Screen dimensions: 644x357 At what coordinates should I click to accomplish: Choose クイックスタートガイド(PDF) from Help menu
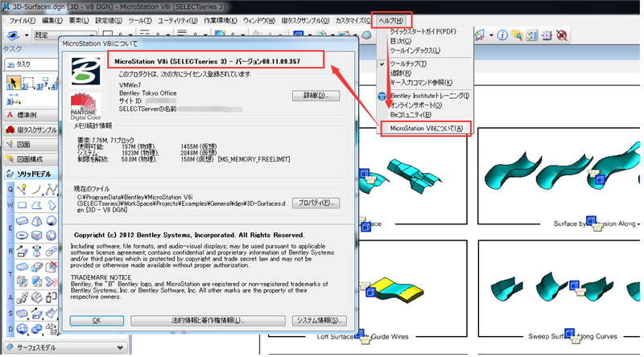tap(424, 31)
